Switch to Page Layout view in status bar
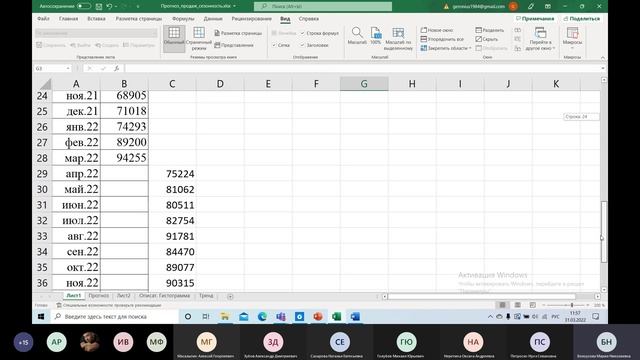The image size is (640, 360). pos(518,305)
